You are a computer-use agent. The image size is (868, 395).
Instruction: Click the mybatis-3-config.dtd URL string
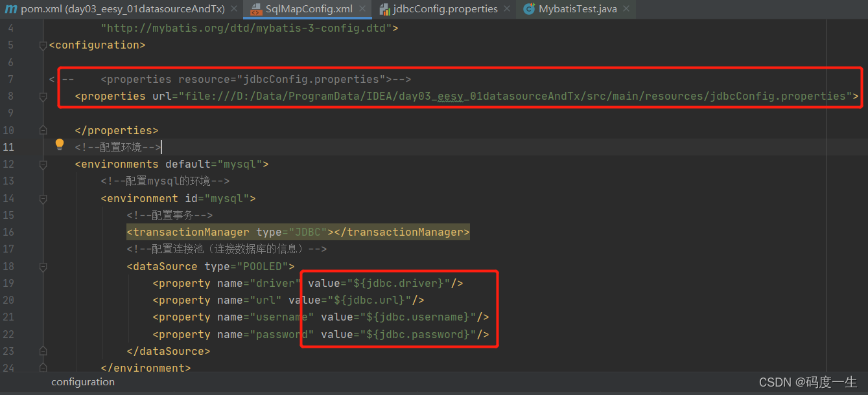tap(246, 28)
